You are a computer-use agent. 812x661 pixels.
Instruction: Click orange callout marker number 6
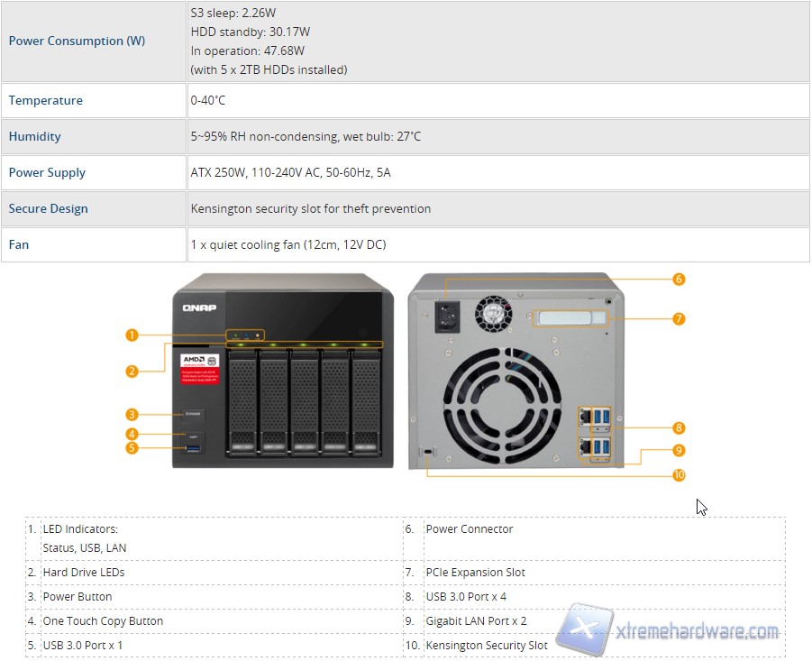point(679,280)
